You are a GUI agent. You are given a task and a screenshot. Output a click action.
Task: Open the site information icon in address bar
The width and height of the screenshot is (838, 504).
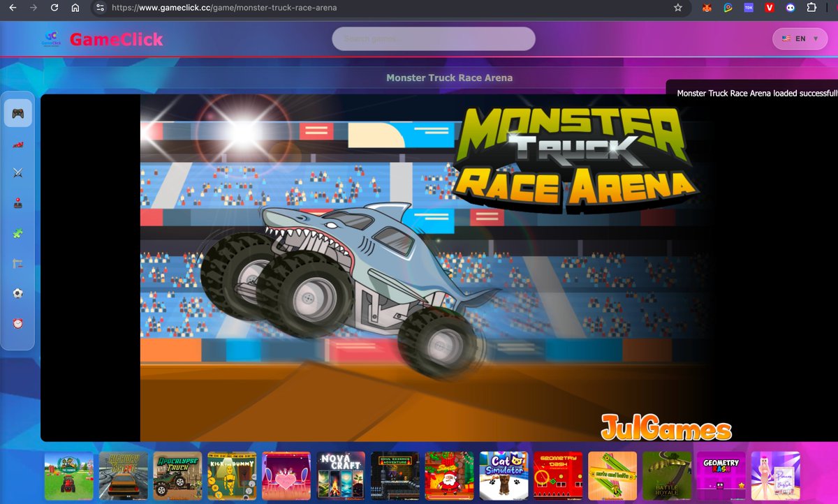click(100, 8)
